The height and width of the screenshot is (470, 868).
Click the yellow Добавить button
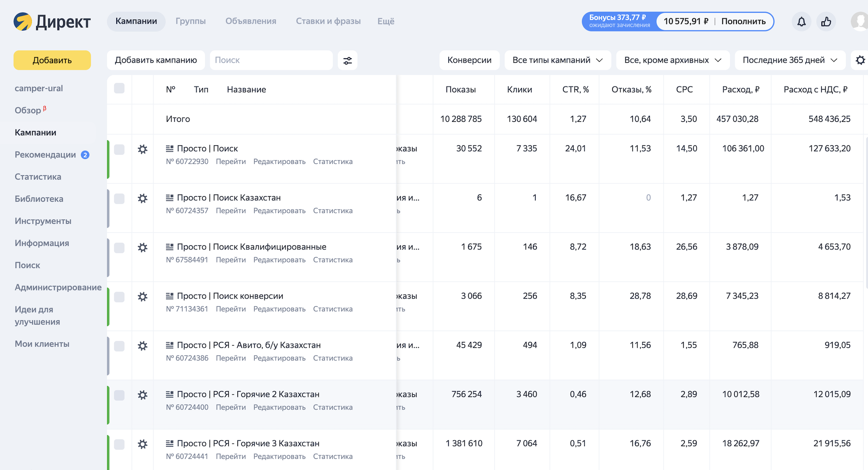[x=52, y=60]
